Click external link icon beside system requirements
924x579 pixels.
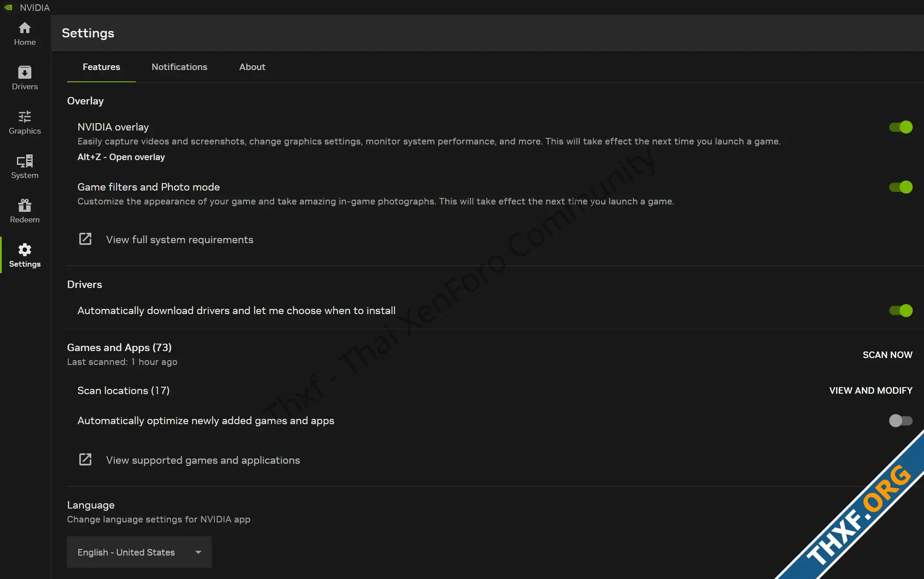point(85,239)
